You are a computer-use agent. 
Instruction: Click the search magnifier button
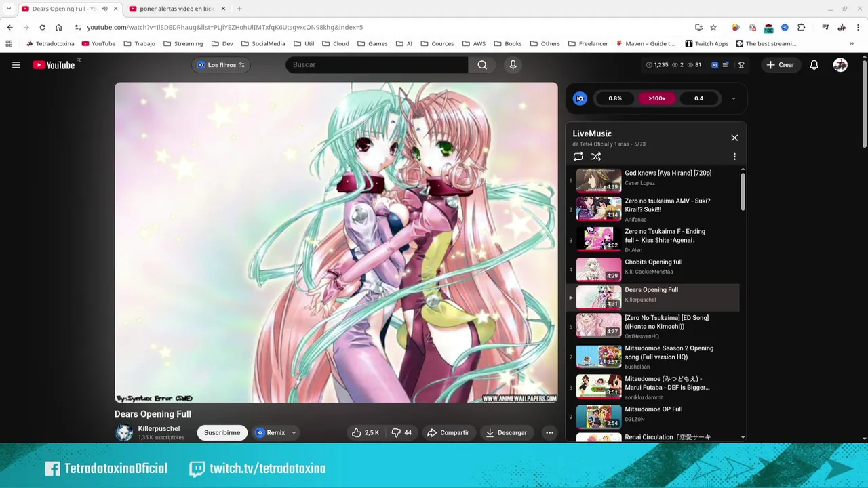[482, 65]
